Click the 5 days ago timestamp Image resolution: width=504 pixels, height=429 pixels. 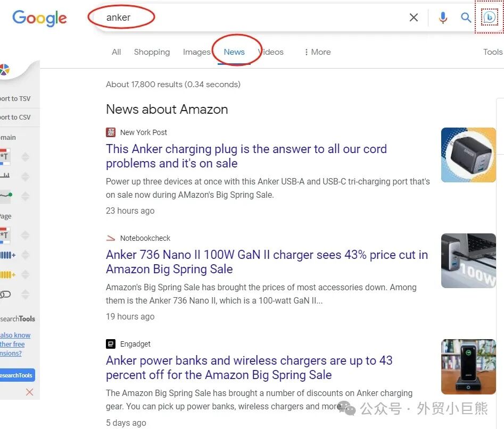click(126, 423)
